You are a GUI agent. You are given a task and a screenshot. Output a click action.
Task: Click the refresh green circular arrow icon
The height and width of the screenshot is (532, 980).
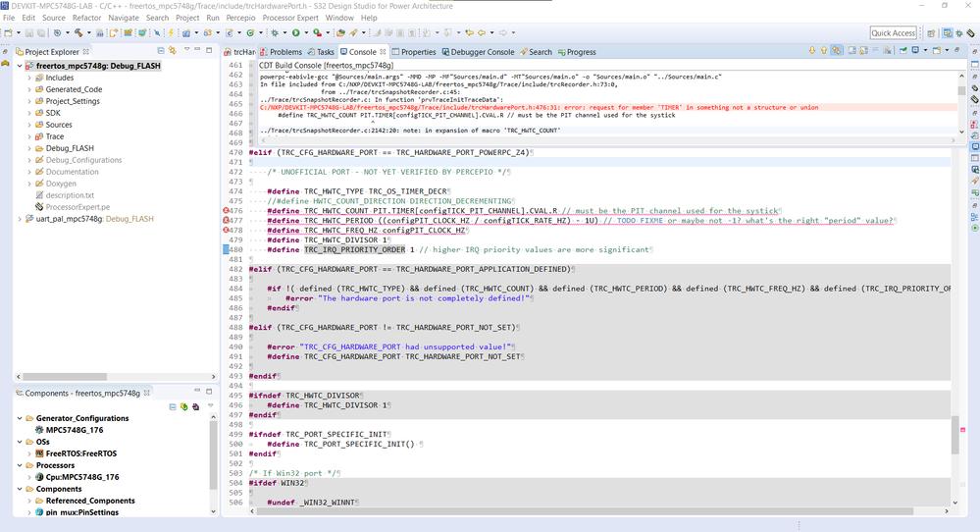(x=250, y=32)
